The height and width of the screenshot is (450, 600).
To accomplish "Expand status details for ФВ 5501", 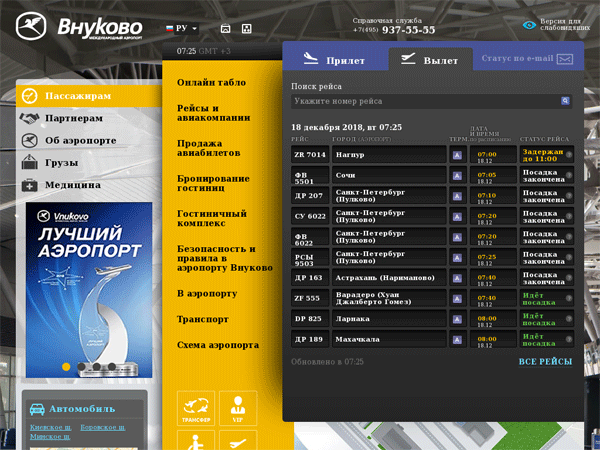I will pos(569,175).
